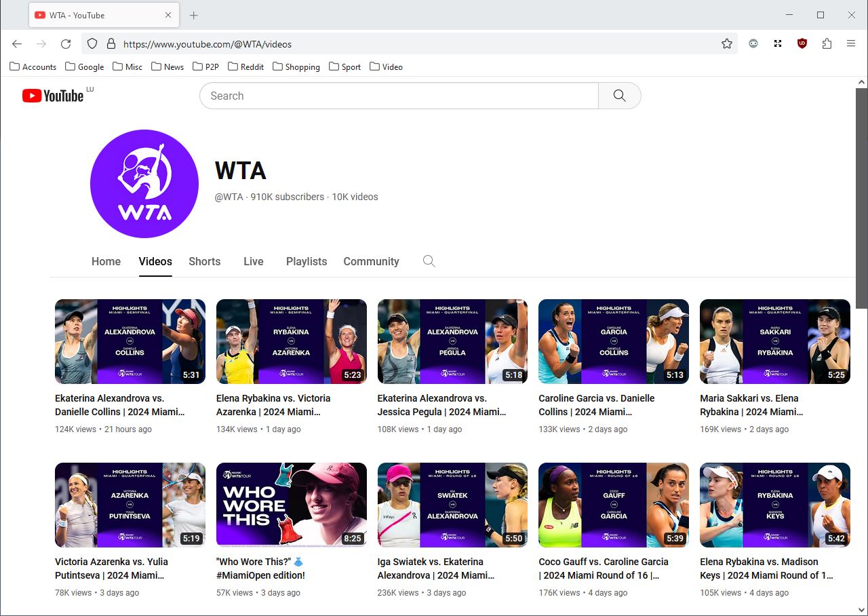The image size is (868, 616).
Task: Open the Reddit bookmark folder
Action: [x=245, y=66]
